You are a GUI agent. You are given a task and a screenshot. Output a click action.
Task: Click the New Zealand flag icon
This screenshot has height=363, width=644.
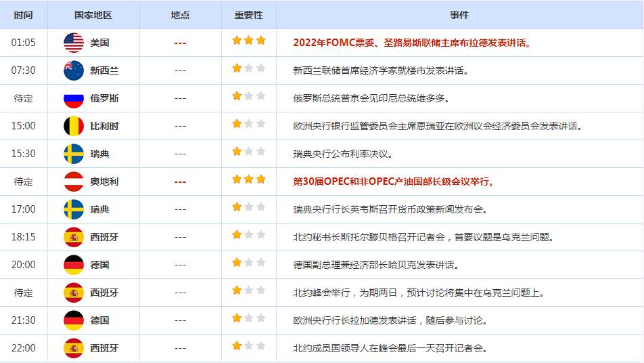coord(74,70)
